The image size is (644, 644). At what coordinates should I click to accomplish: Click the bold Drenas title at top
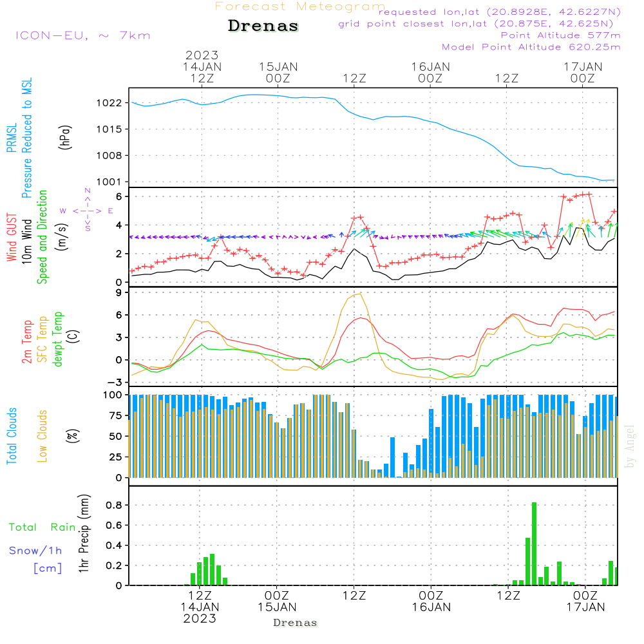point(263,26)
